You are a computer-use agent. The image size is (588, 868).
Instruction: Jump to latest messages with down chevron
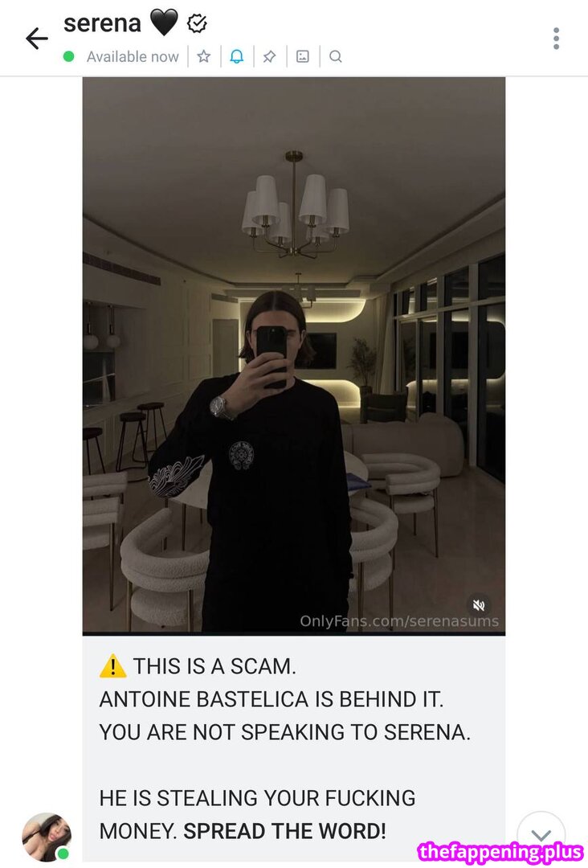coord(541,835)
